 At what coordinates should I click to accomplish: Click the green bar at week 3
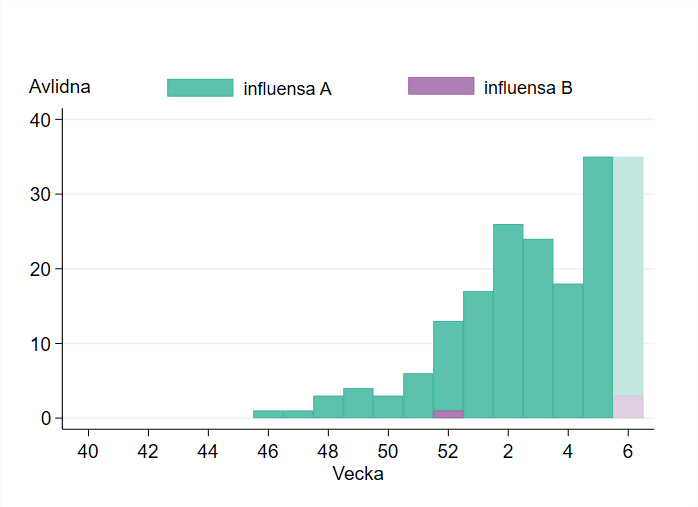(x=538, y=328)
